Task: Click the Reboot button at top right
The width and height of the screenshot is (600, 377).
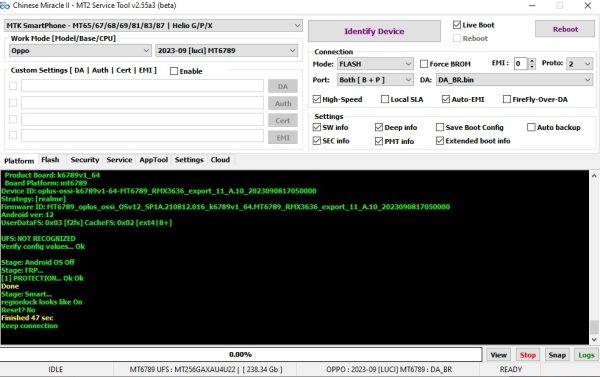Action: coord(565,29)
